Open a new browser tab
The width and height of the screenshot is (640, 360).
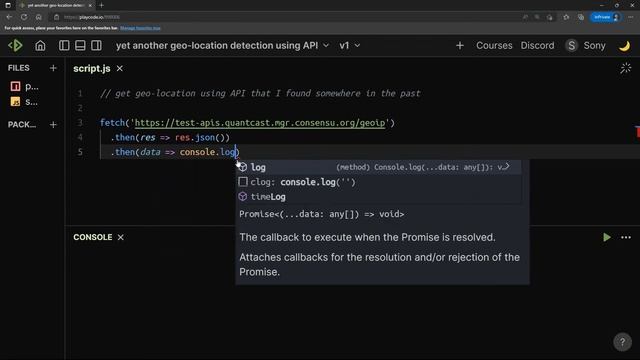[101, 5]
